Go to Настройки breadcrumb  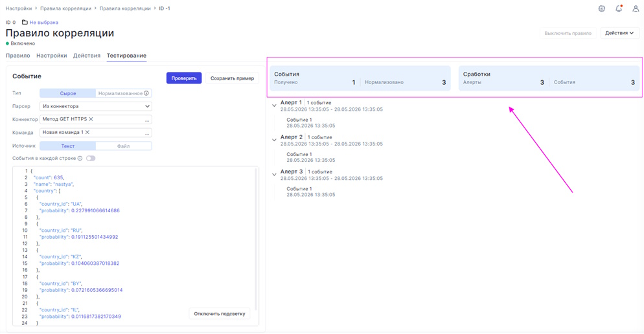pyautogui.click(x=19, y=8)
